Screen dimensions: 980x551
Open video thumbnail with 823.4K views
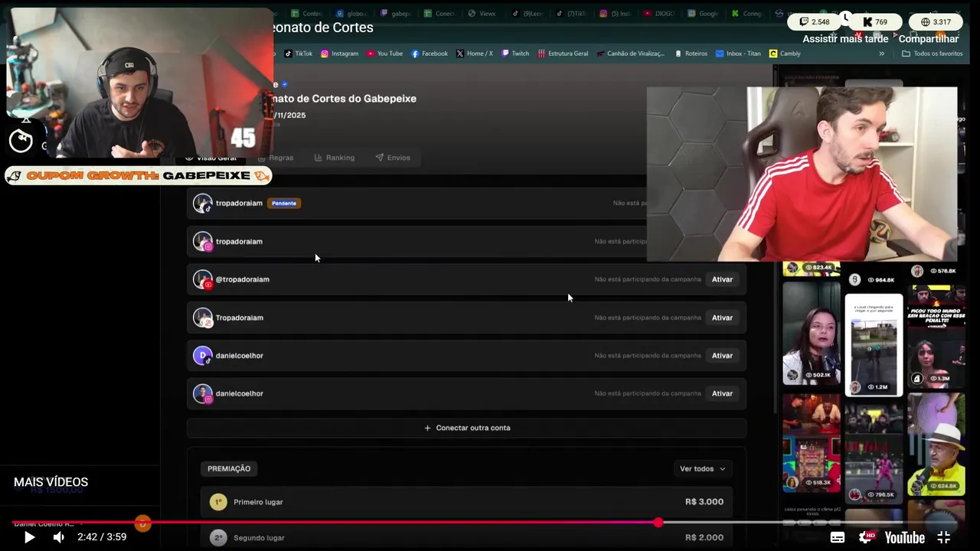[x=812, y=269]
